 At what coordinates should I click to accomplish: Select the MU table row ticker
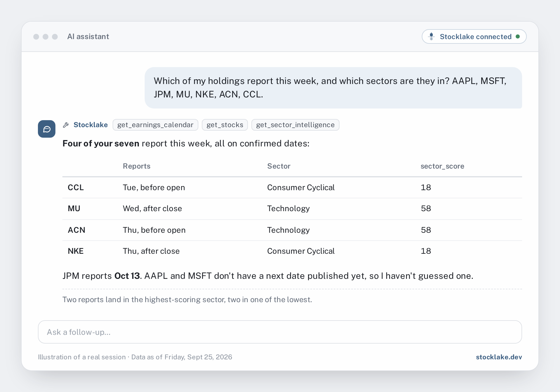[74, 208]
